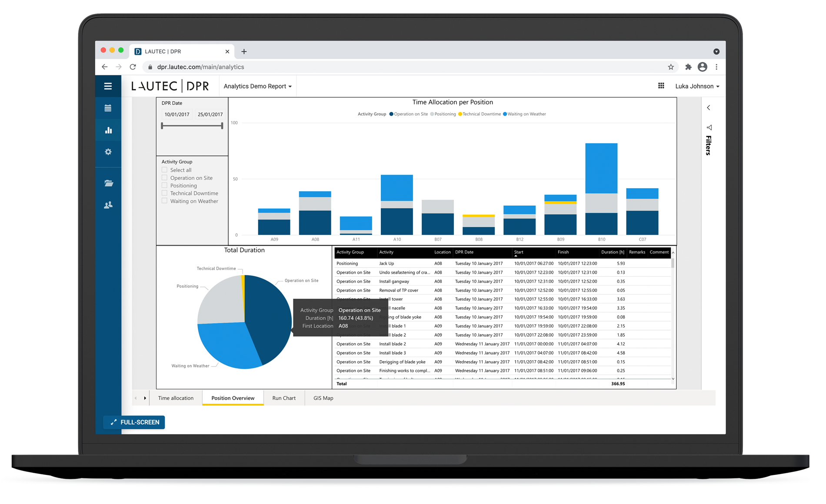Open the GIS Map tab
The height and width of the screenshot is (504, 826).
(322, 398)
